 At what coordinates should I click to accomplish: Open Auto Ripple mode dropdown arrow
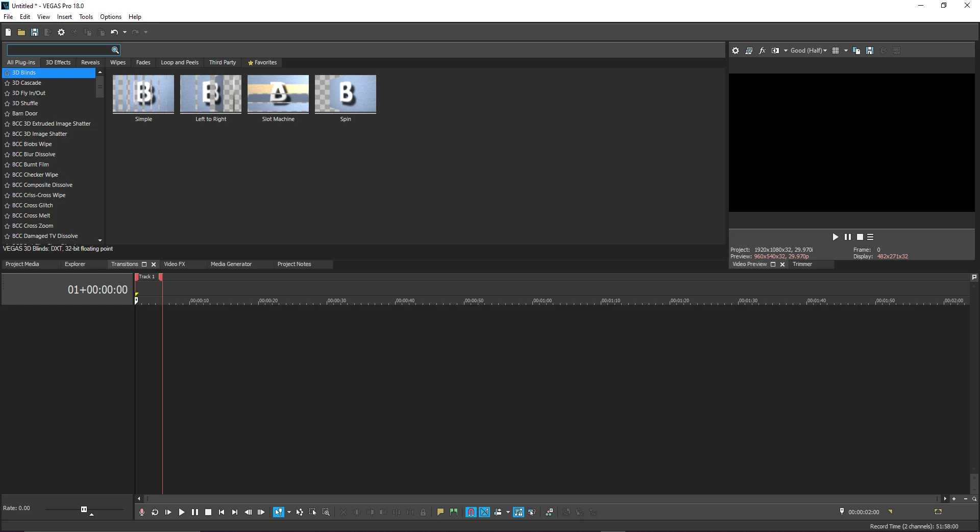click(508, 512)
